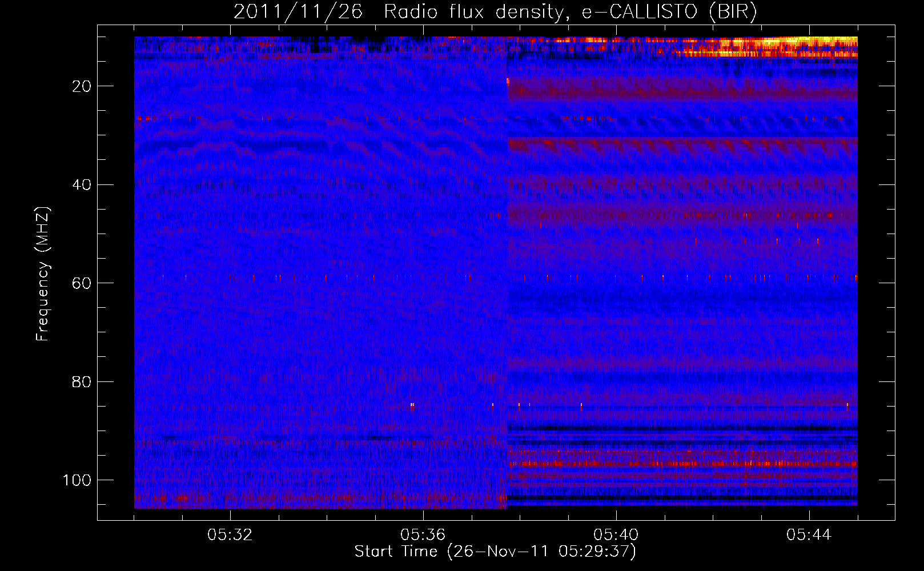The width and height of the screenshot is (924, 571).
Task: Click the bright yellow burst at the spectrogram's top-right corner
Action: coord(788,46)
